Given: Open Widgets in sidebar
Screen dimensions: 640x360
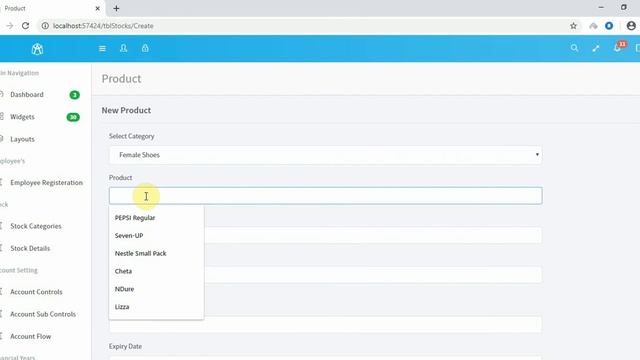Looking at the screenshot, I should (x=22, y=117).
